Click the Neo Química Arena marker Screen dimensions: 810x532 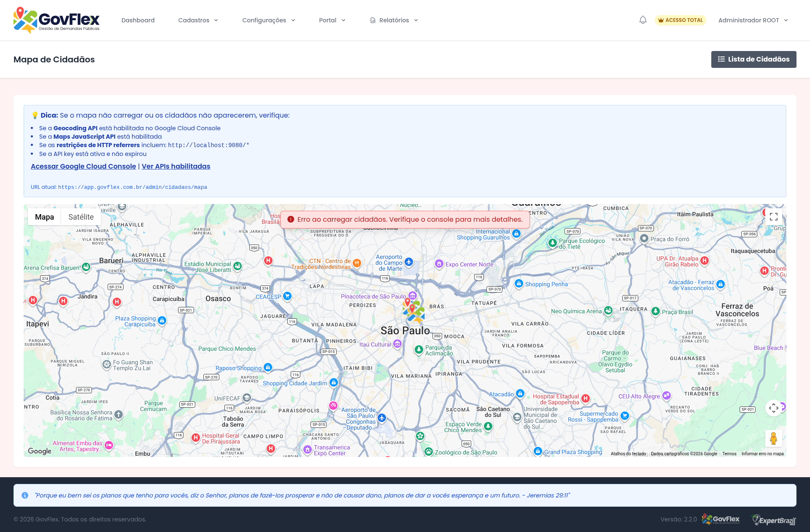point(608,310)
